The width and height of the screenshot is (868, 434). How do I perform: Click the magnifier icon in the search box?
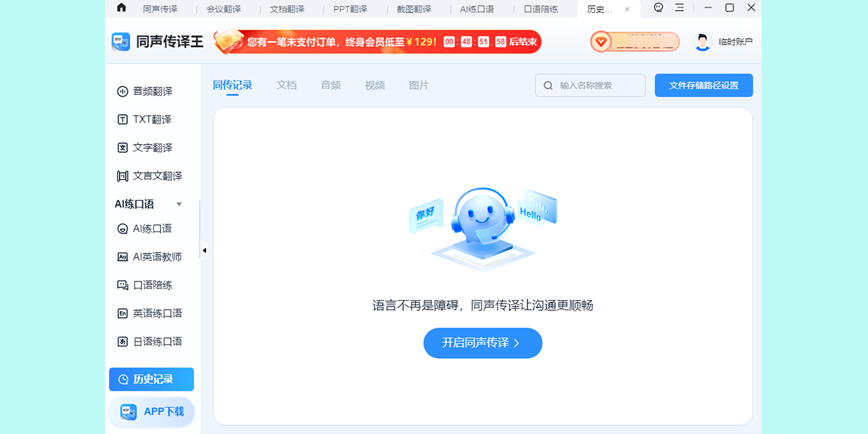[x=548, y=85]
